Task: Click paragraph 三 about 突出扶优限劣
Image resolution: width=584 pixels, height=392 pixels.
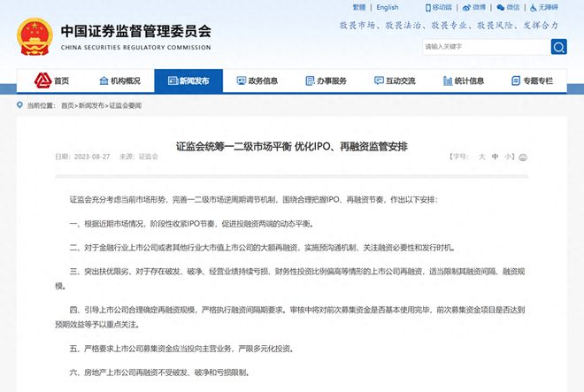Action: (290, 279)
